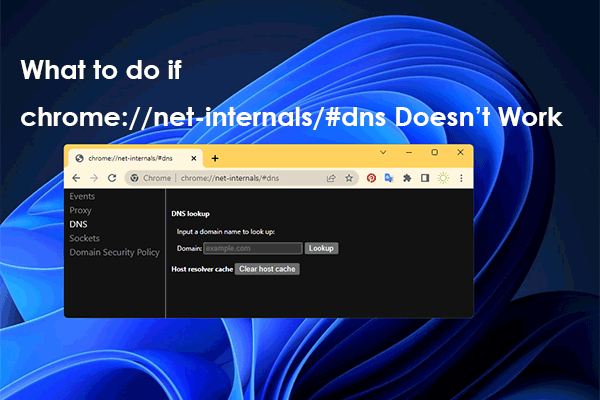
Task: Reload the net-internals page
Action: pyautogui.click(x=112, y=178)
